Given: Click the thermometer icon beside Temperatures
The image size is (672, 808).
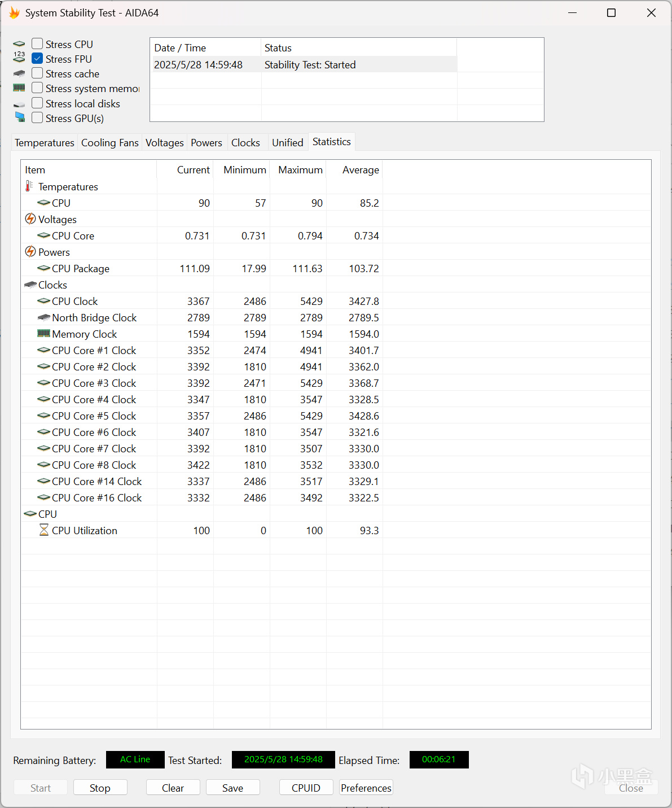Looking at the screenshot, I should tap(29, 186).
